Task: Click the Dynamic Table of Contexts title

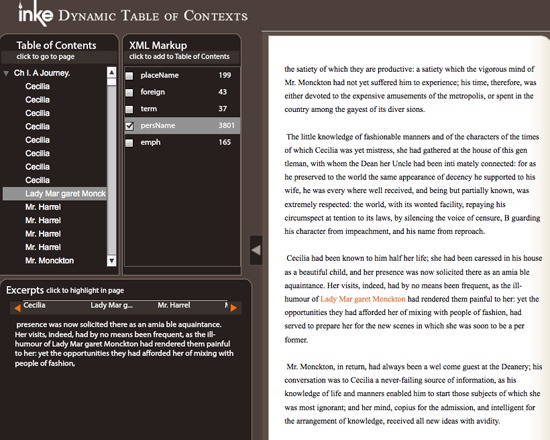Action: (153, 16)
